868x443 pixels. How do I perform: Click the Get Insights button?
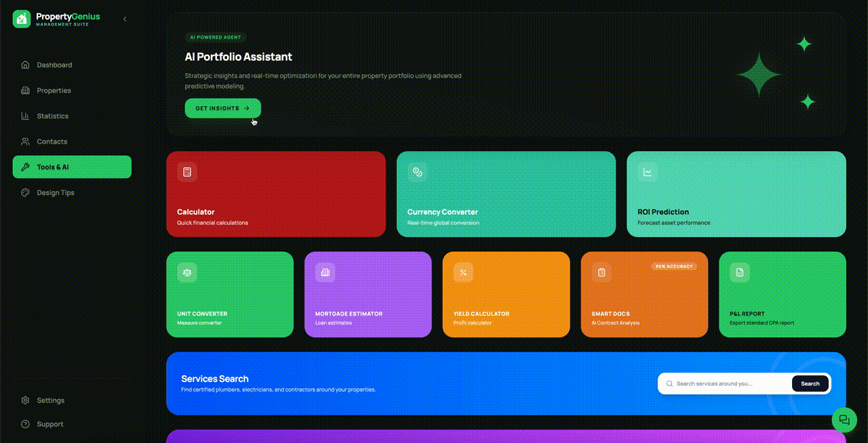click(223, 108)
